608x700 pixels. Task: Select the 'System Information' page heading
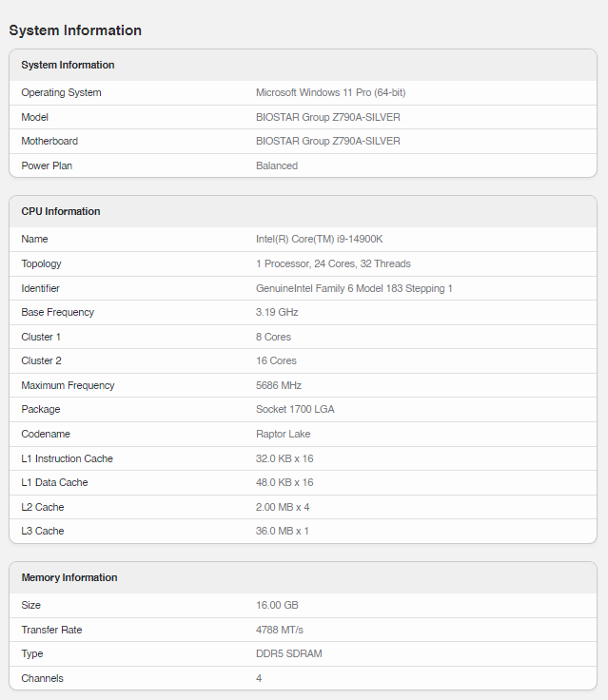(x=75, y=30)
